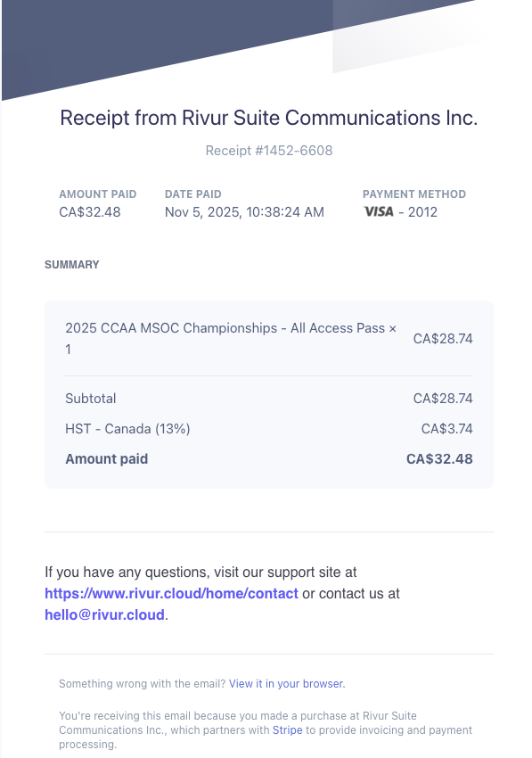Click the CA$3.74 tax amount

tap(447, 429)
